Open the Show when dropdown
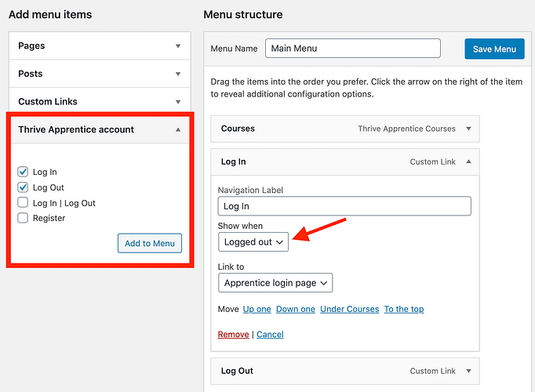535x392 pixels. pyautogui.click(x=253, y=242)
